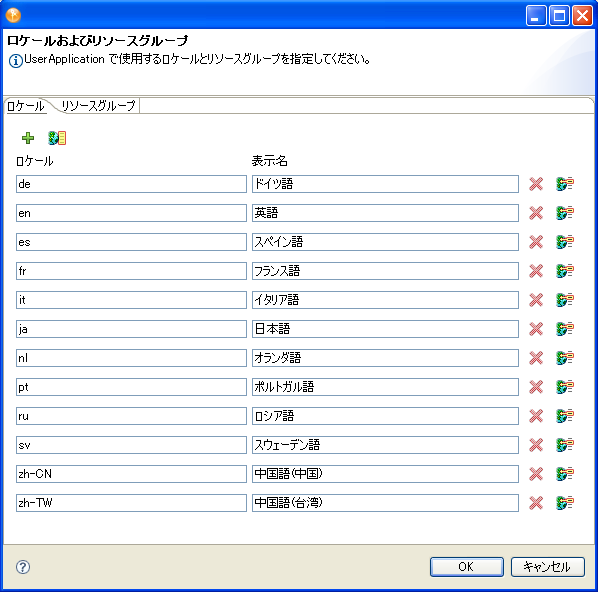Delete the nl locale row
Image resolution: width=598 pixels, height=592 pixels.
[x=536, y=358]
